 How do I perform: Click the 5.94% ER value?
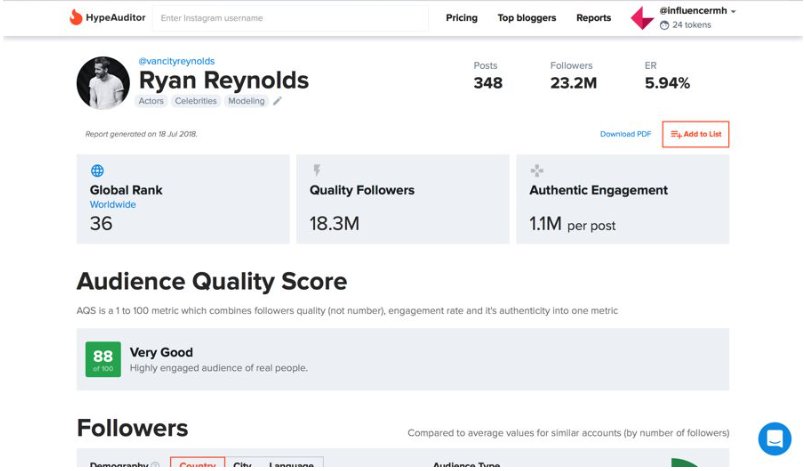click(667, 83)
